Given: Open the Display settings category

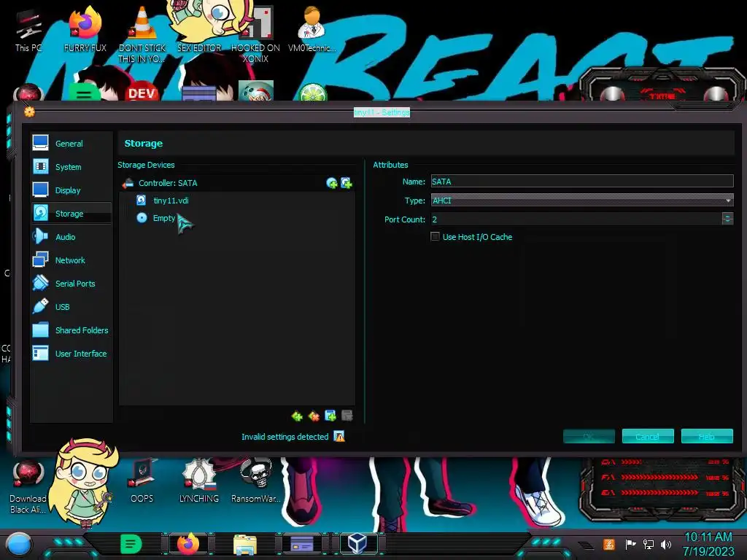Looking at the screenshot, I should [71, 190].
